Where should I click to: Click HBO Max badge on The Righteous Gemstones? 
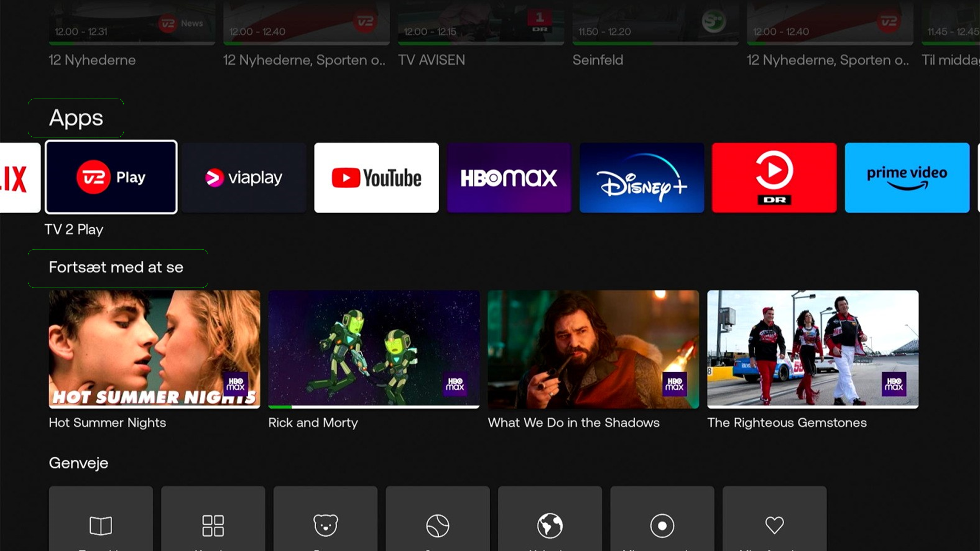pos(894,384)
